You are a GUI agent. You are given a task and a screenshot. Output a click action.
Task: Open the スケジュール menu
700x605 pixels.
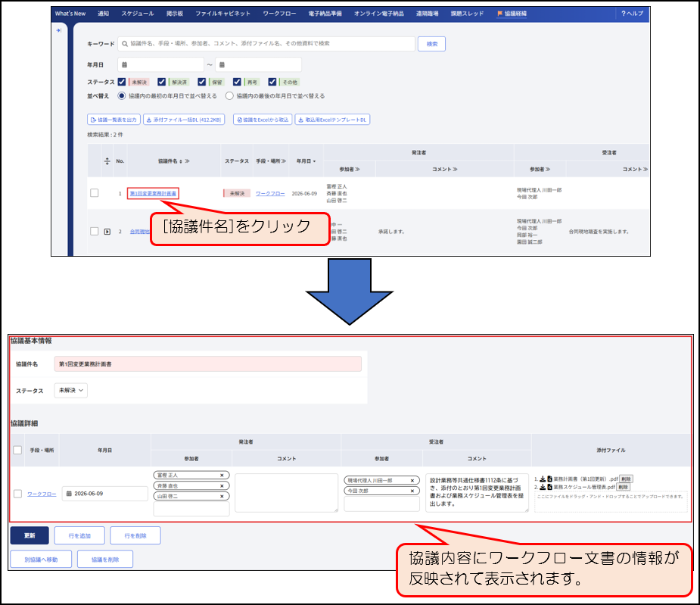click(x=138, y=14)
